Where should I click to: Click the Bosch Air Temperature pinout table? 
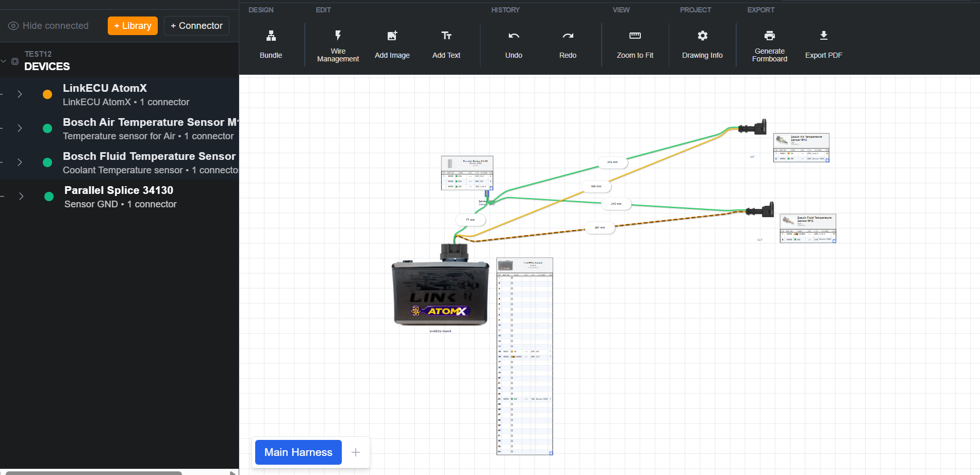coord(801,148)
